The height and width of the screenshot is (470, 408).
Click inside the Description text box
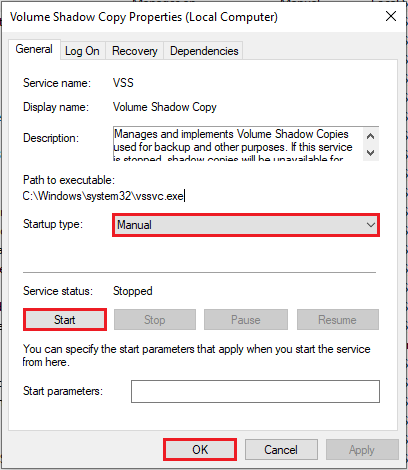tap(238, 144)
